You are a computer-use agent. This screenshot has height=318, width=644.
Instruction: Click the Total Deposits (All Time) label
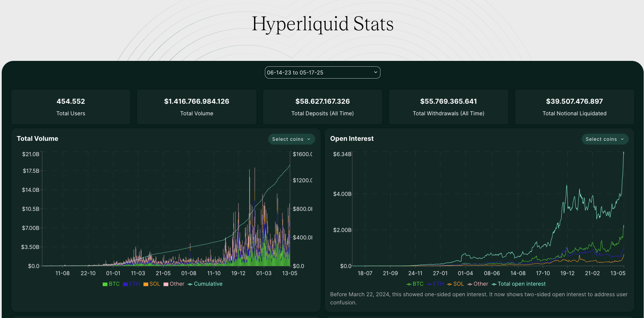[322, 114]
